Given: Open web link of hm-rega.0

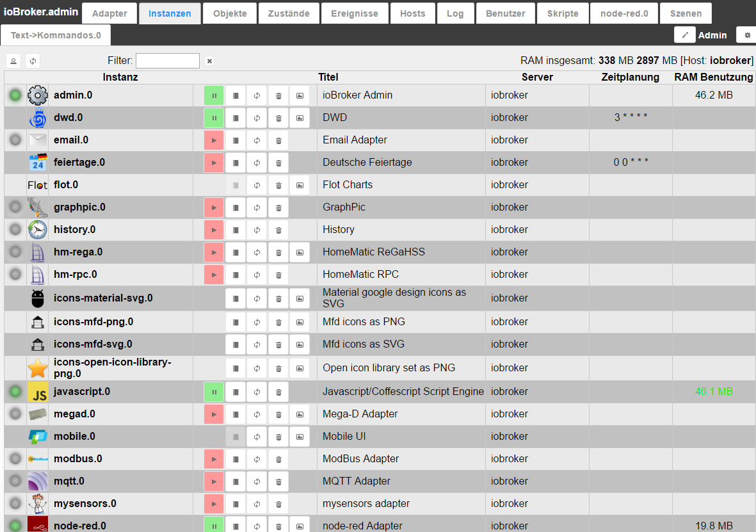Looking at the screenshot, I should pos(300,252).
